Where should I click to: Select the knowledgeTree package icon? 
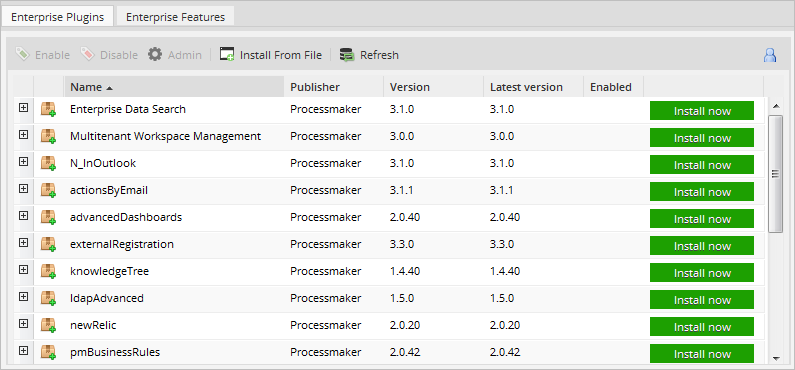(x=48, y=271)
